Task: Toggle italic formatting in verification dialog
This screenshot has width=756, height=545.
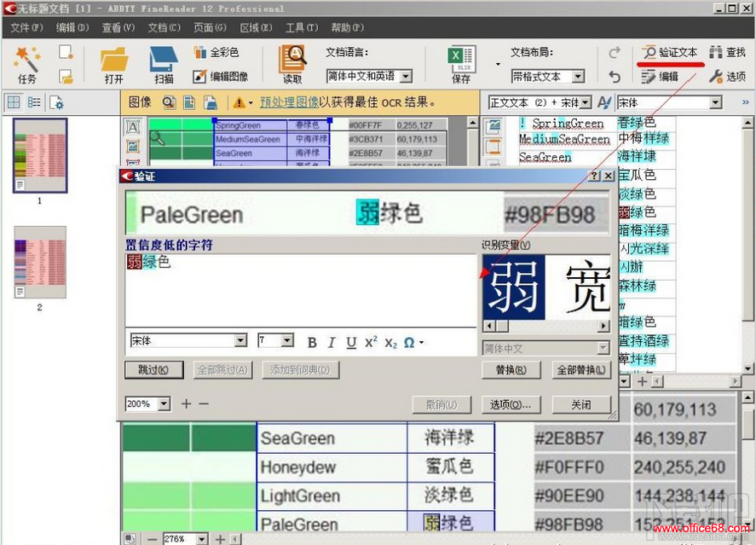Action: (x=332, y=342)
